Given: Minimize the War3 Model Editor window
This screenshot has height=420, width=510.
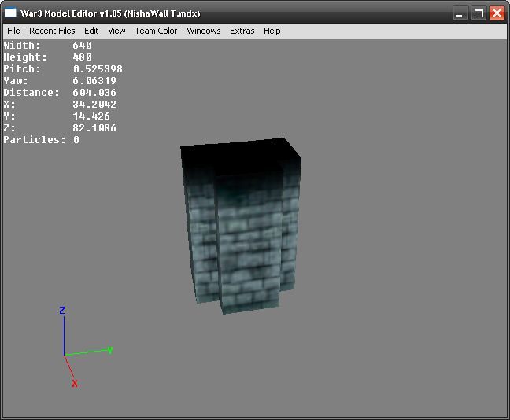Looking at the screenshot, I should [460, 13].
